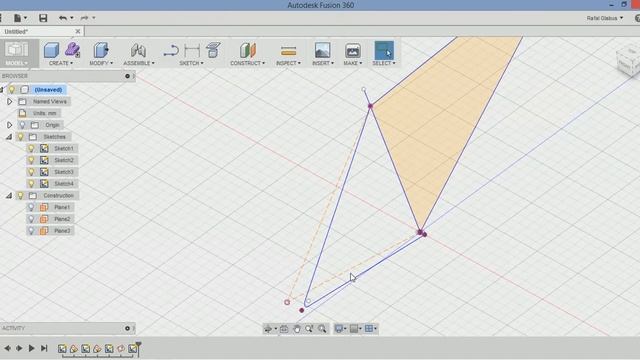Image resolution: width=640 pixels, height=360 pixels.
Task: Click the timeline rollback marker
Action: click(138, 348)
